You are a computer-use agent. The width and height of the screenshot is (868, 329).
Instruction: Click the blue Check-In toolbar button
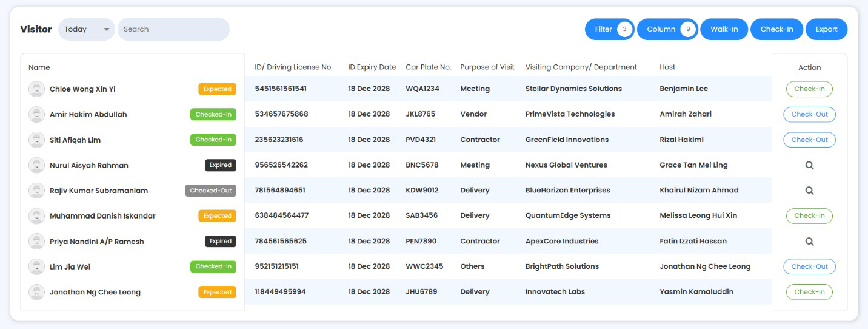tap(776, 29)
